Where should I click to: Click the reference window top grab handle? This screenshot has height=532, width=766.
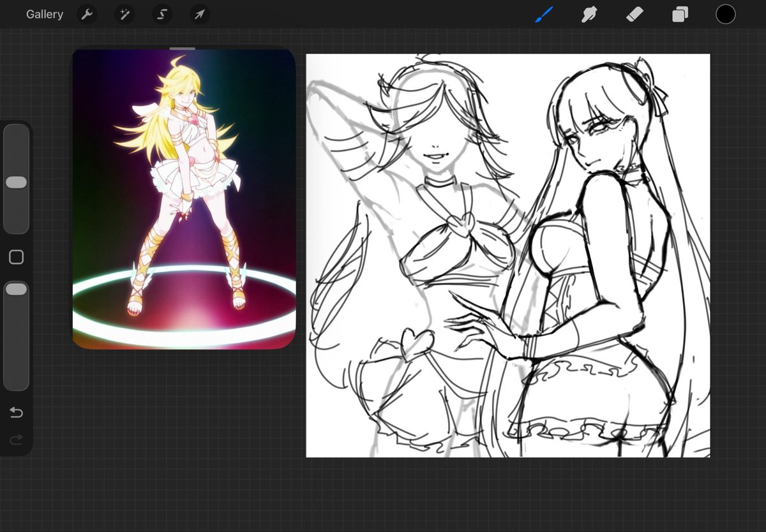pyautogui.click(x=183, y=48)
